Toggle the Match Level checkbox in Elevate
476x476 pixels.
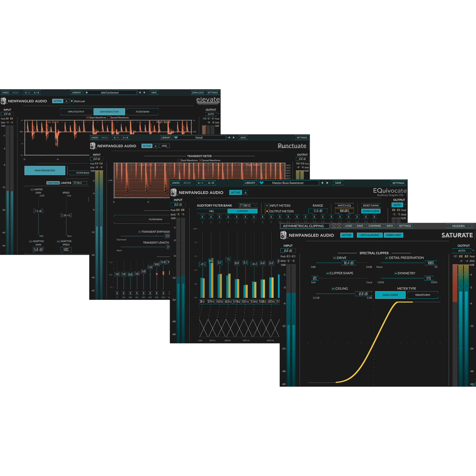point(72,101)
